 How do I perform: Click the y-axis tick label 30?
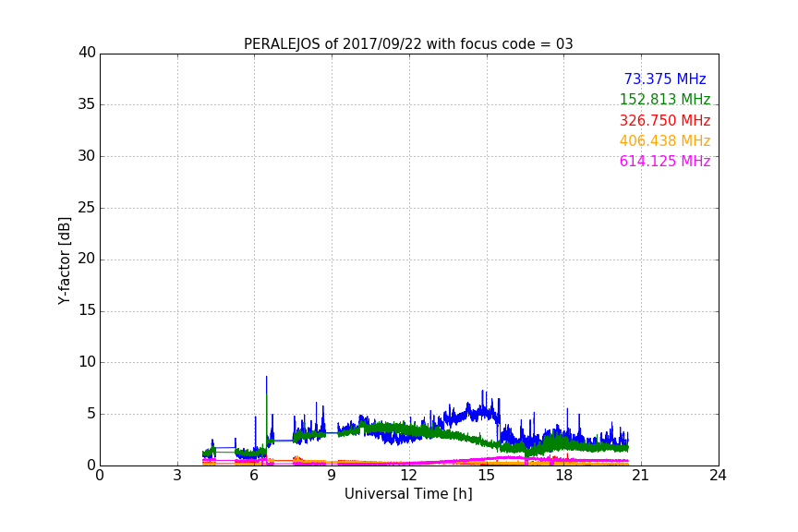pos(87,156)
